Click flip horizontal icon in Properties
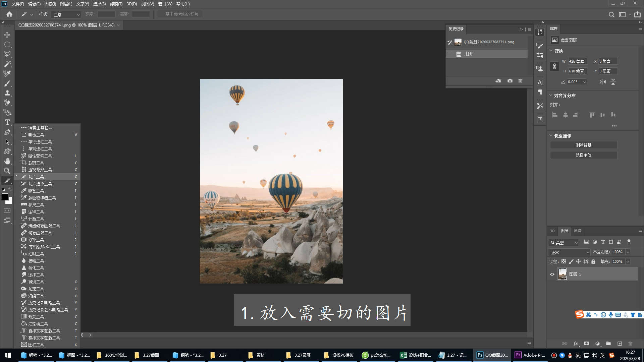 (603, 82)
